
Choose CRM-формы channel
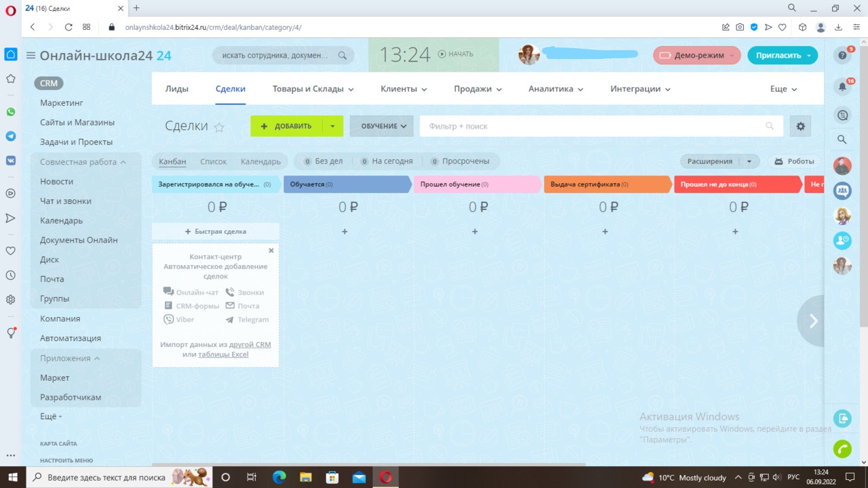191,306
